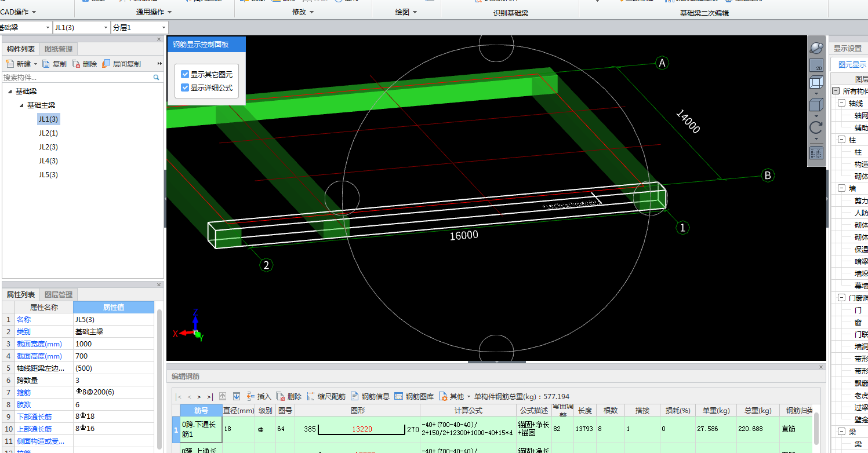Image resolution: width=868 pixels, height=453 pixels.
Task: Select JL2(1) in component tree
Action: point(48,133)
